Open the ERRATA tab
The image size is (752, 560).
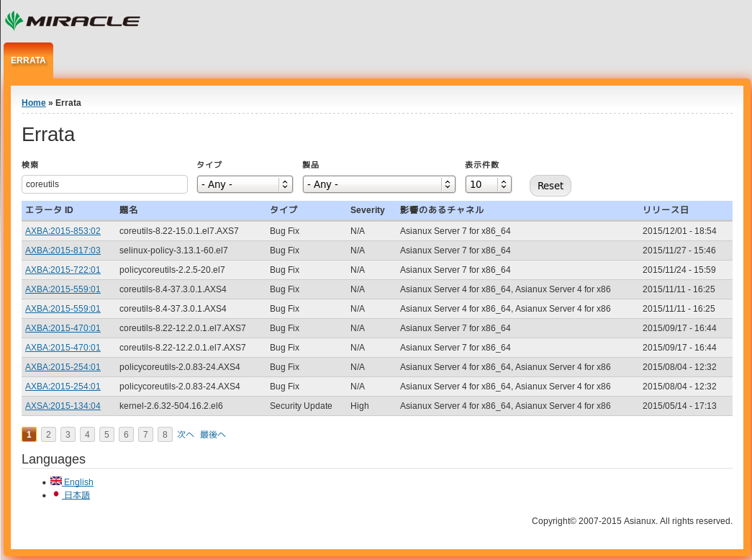[28, 60]
